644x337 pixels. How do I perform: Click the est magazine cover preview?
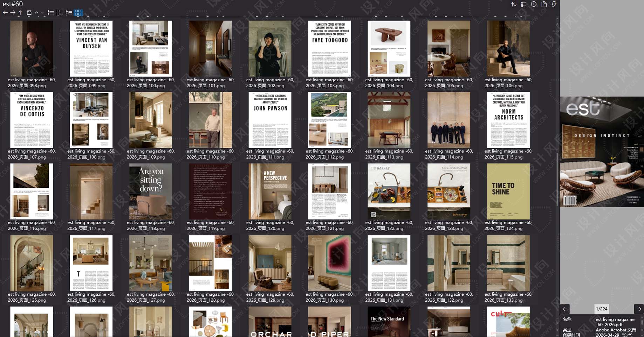[x=602, y=152]
